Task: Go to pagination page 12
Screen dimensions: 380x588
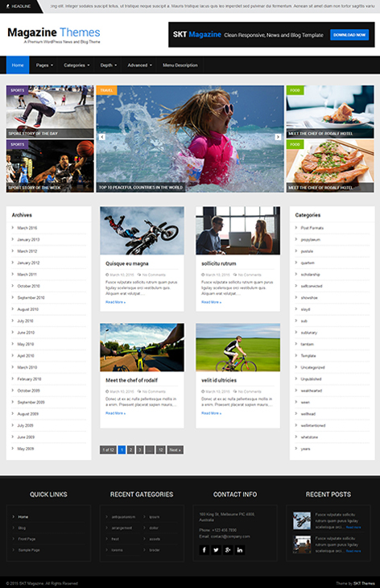Action: pos(160,449)
